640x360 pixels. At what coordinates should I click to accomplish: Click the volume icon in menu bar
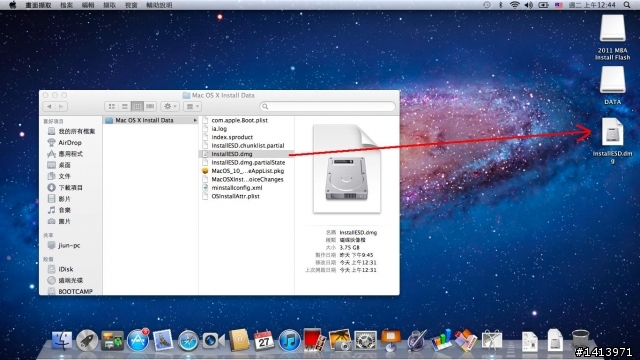[x=529, y=5]
